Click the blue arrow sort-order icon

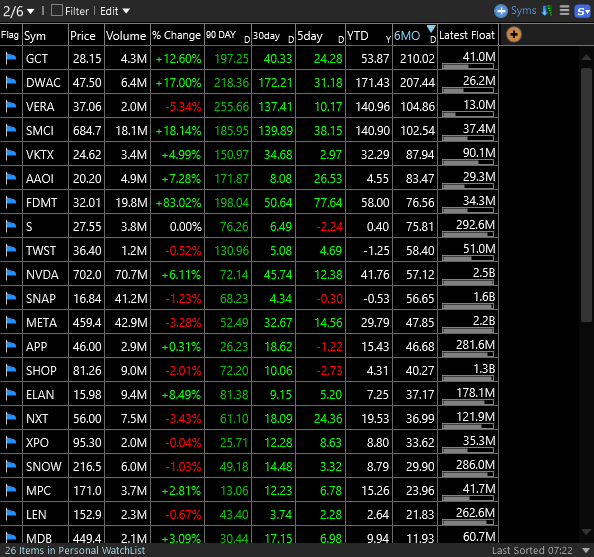coord(547,11)
